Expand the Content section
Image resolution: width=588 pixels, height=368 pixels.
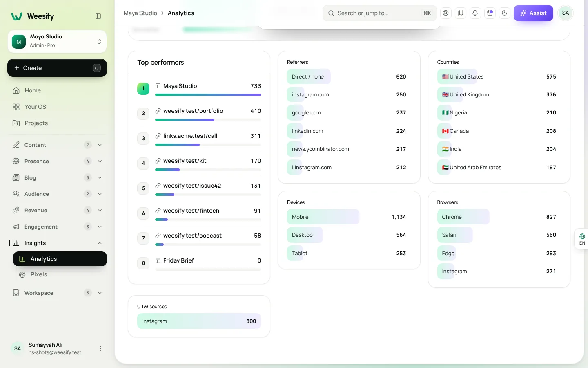[x=57, y=145]
